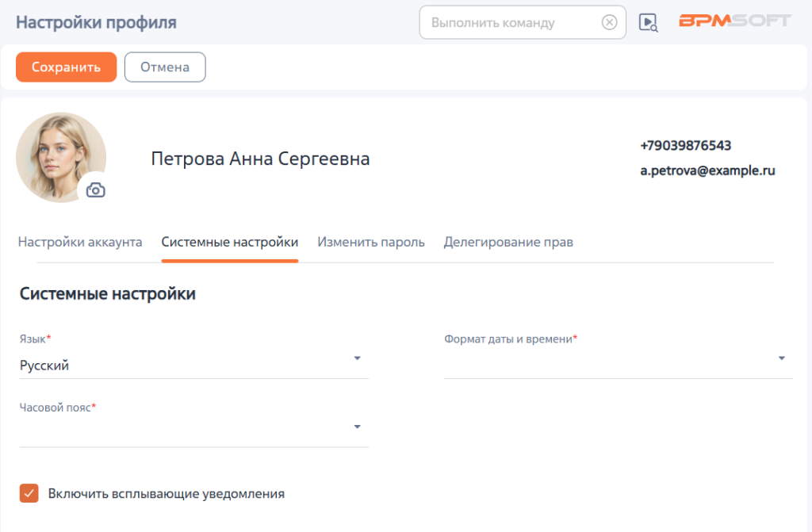Select the Системные настройки tab
Image resolution: width=812 pixels, height=532 pixels.
pyautogui.click(x=230, y=242)
